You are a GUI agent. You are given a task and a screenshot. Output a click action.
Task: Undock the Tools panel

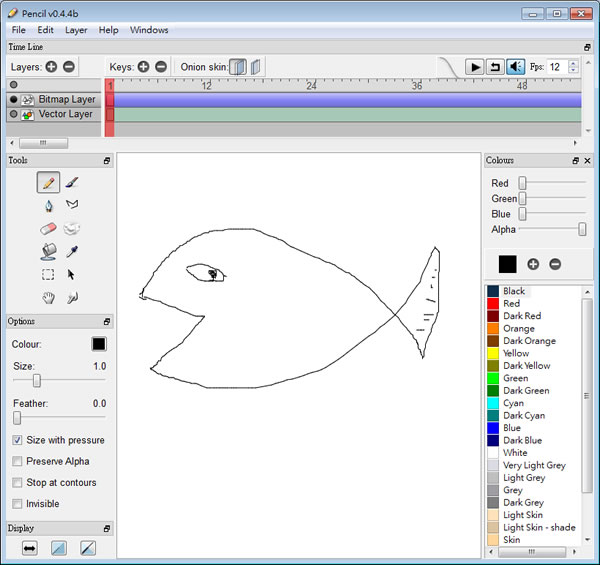pos(106,161)
